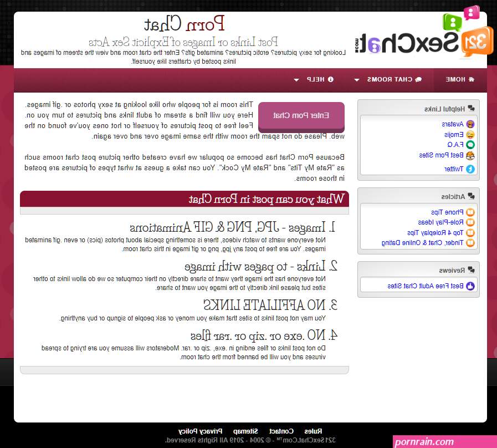Click the orange icon beside Tinder, Chat & Online Dating
497x448 pixels.
coord(470,243)
